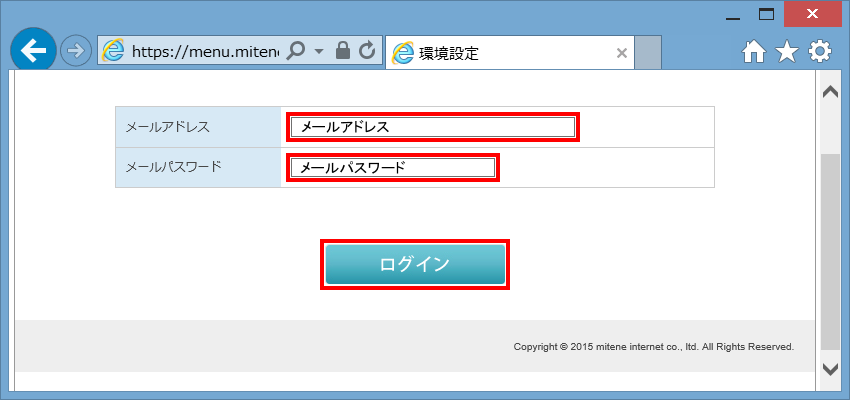The image size is (850, 400).
Task: Click the URL text https://menu.mitene
Action: pyautogui.click(x=205, y=51)
